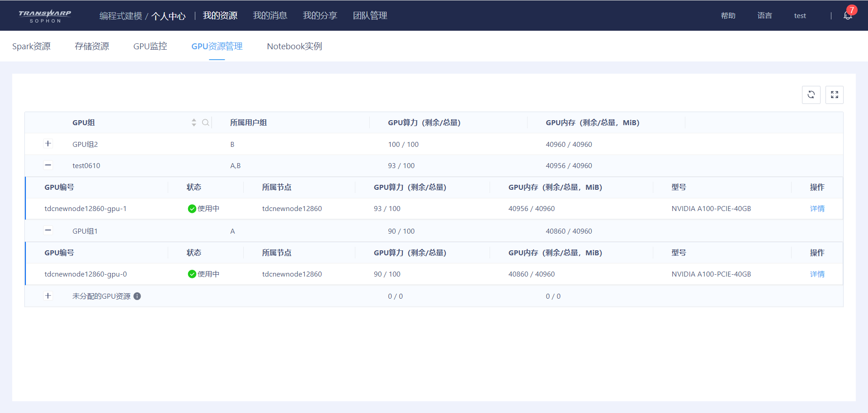The image size is (868, 413).
Task: Show info tooltip for 未分配的GPU资源
Action: click(x=137, y=296)
